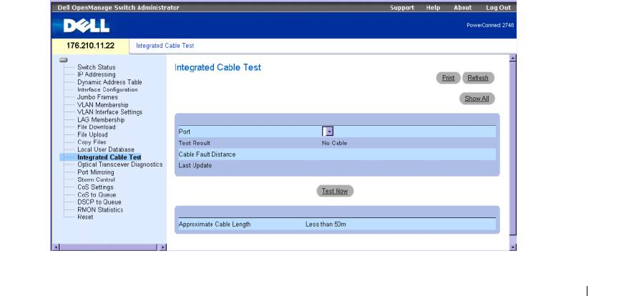Open the Port dropdown
This screenshot has height=296, width=644.
pos(329,132)
